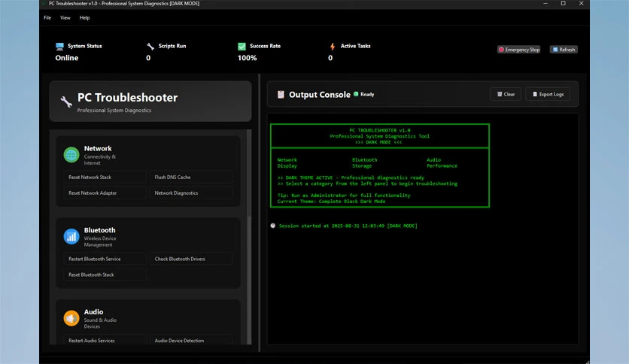
Task: Click the Bluetooth category heading
Action: click(99, 230)
